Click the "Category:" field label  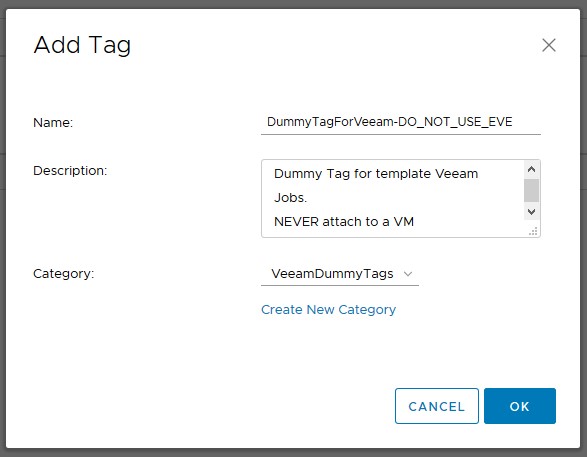[64, 274]
